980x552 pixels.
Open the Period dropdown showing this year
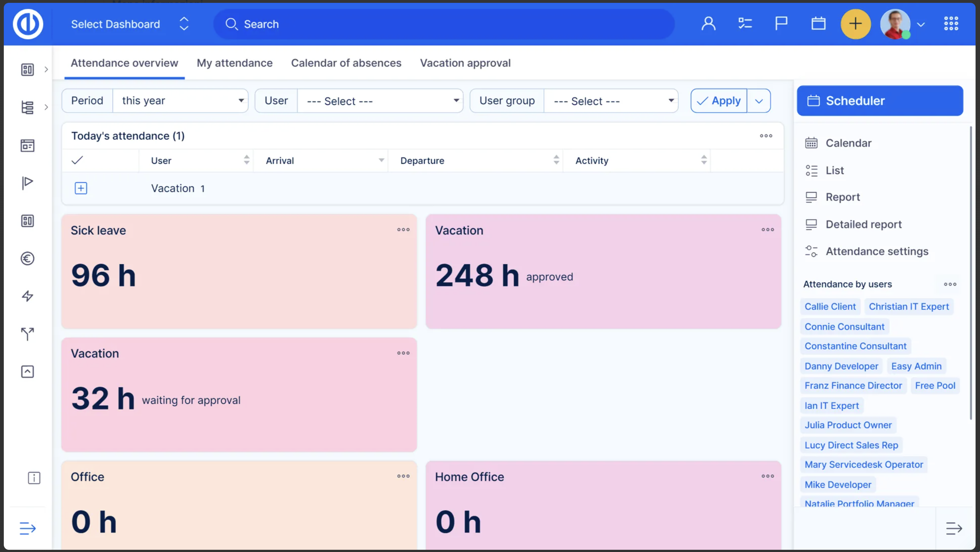click(x=181, y=101)
